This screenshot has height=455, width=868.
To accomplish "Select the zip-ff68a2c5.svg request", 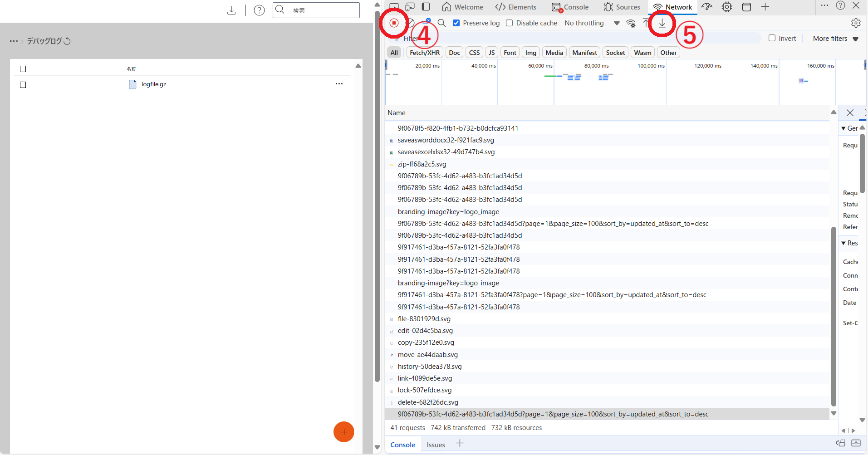I will tap(422, 164).
